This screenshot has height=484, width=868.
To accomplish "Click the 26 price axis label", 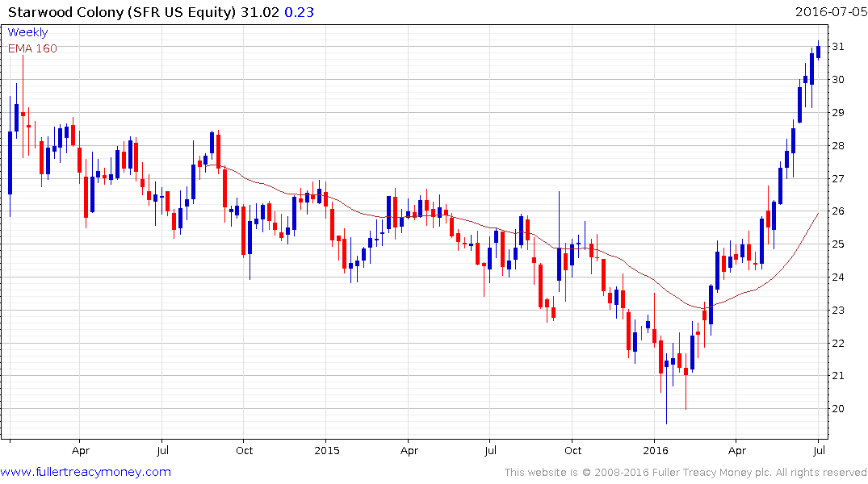I will click(x=838, y=211).
